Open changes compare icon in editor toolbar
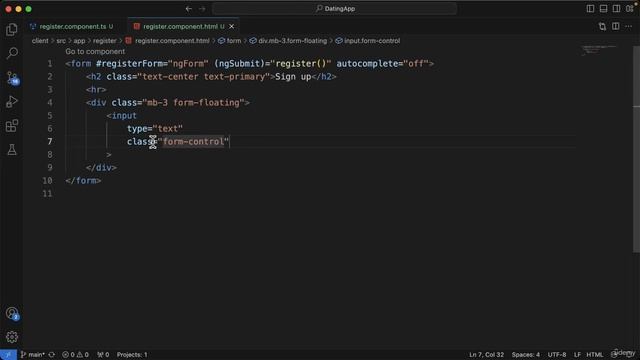Screen dimensions: 640x360 [602, 27]
